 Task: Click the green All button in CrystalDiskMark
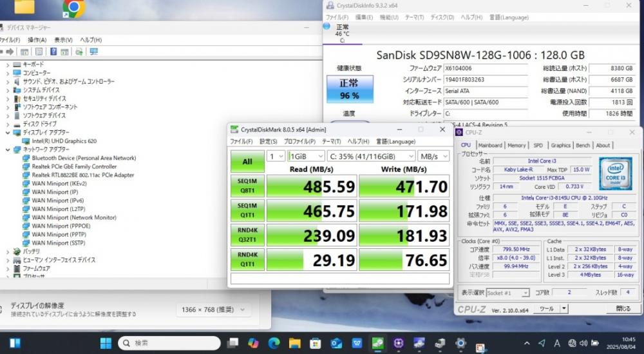[x=247, y=162]
